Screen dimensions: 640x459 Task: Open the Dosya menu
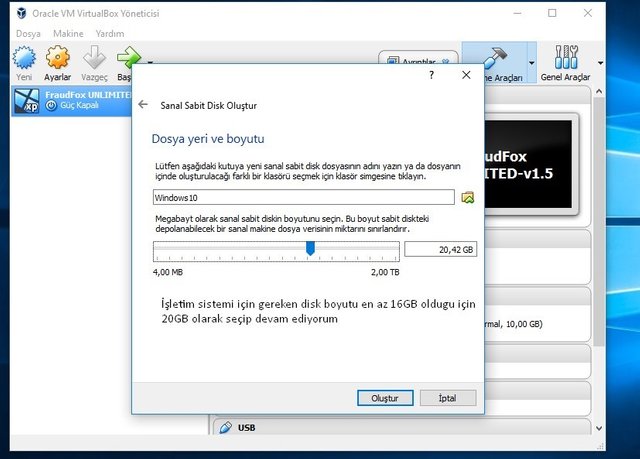[x=28, y=33]
